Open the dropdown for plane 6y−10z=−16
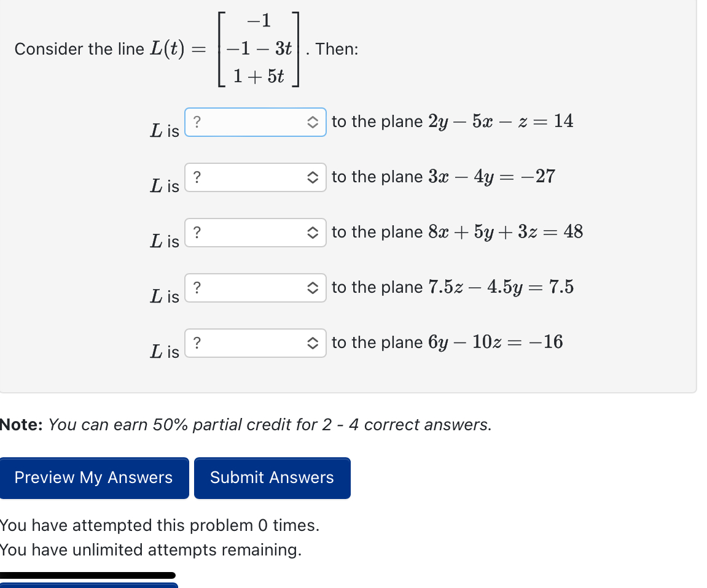Image resolution: width=707 pixels, height=588 pixels. tap(255, 343)
